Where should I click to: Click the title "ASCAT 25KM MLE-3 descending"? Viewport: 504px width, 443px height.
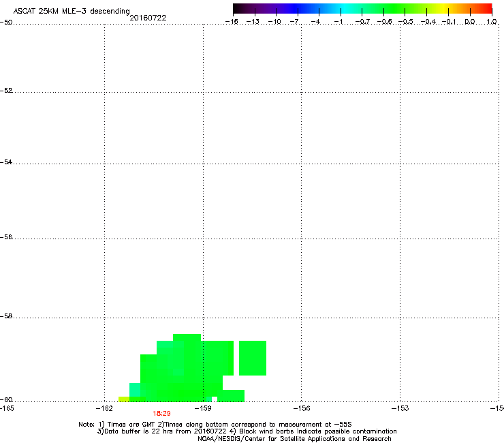point(72,12)
